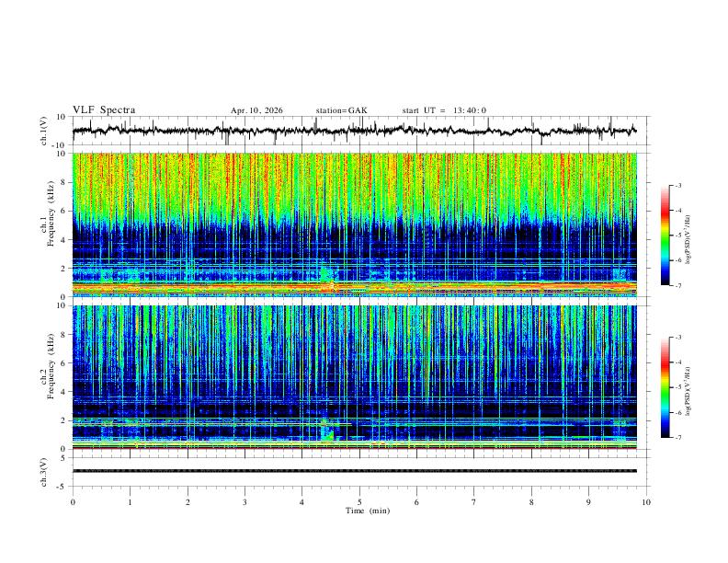Click the 'ch.1(V)' waveform axis label
Viewport: 728px width, 563px height.
tap(44, 131)
